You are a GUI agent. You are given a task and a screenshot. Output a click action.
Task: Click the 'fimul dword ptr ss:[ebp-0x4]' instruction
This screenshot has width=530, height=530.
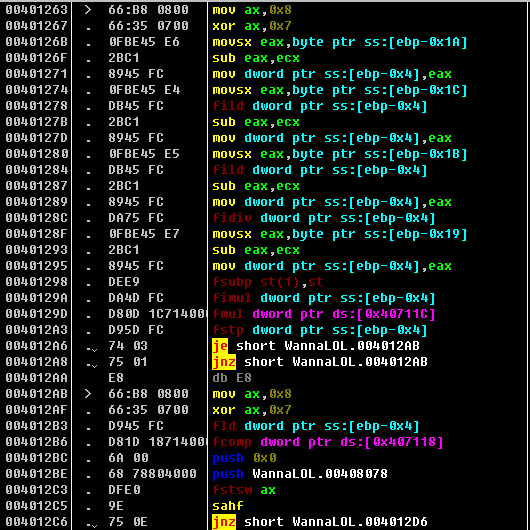(x=324, y=298)
